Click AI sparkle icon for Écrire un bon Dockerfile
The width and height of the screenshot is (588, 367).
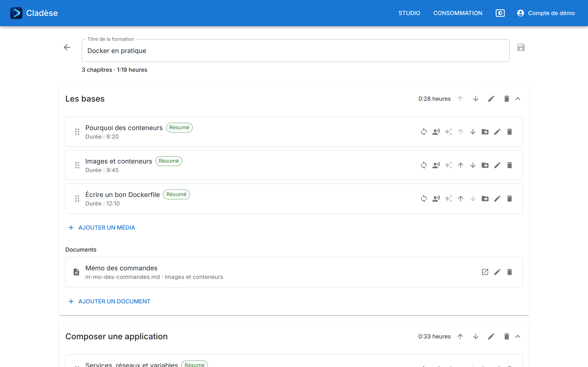point(448,199)
